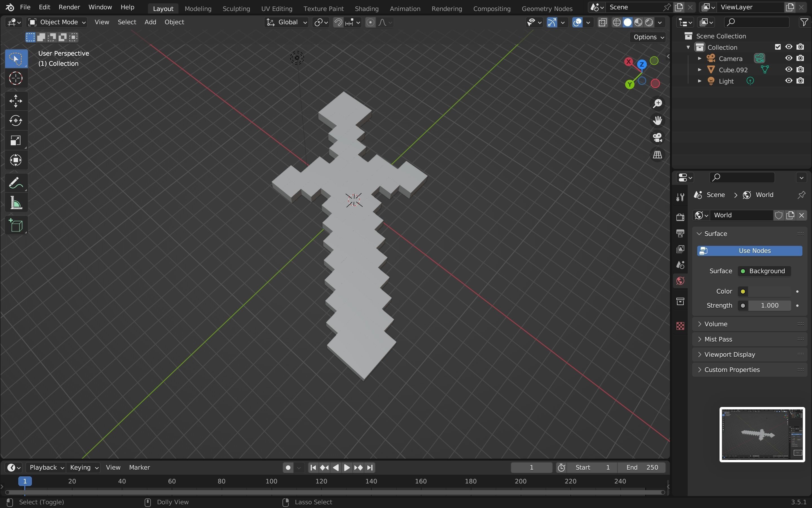Expand the Custom Properties panel
812x508 pixels.
750,370
